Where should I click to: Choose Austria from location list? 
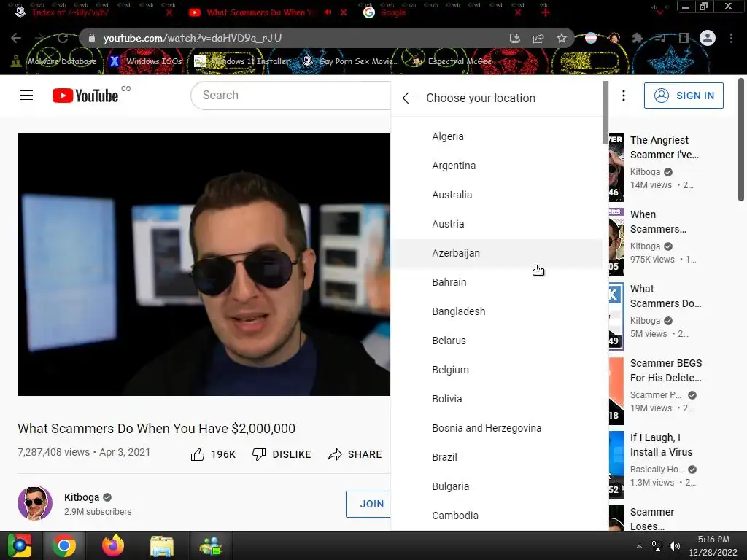(496, 224)
